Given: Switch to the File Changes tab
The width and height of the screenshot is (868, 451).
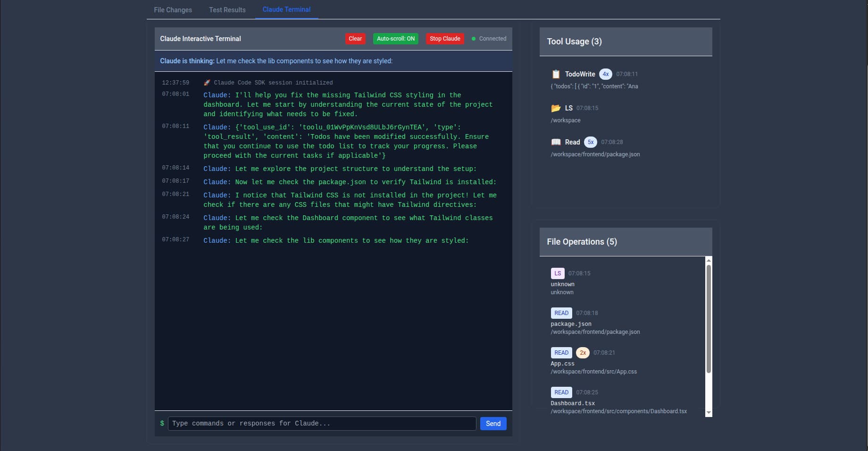Looking at the screenshot, I should click(x=173, y=10).
